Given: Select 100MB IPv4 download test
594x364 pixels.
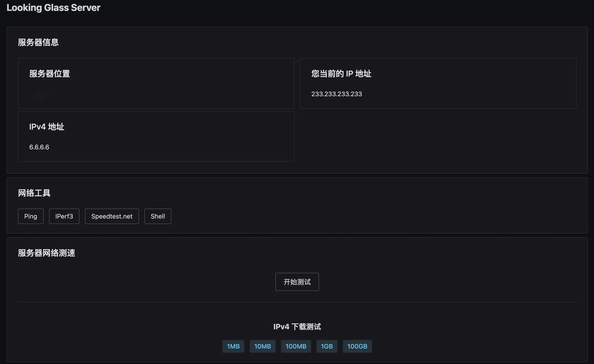Looking at the screenshot, I should pos(296,346).
